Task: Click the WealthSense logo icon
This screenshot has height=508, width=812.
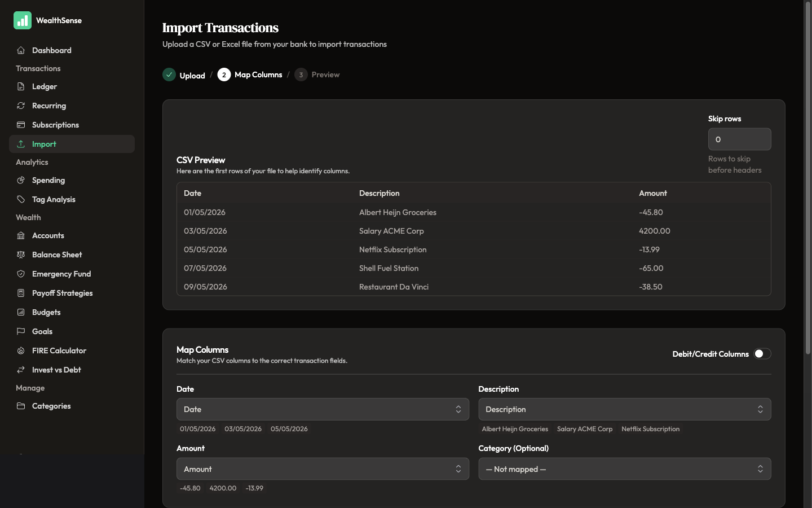Action: tap(23, 20)
